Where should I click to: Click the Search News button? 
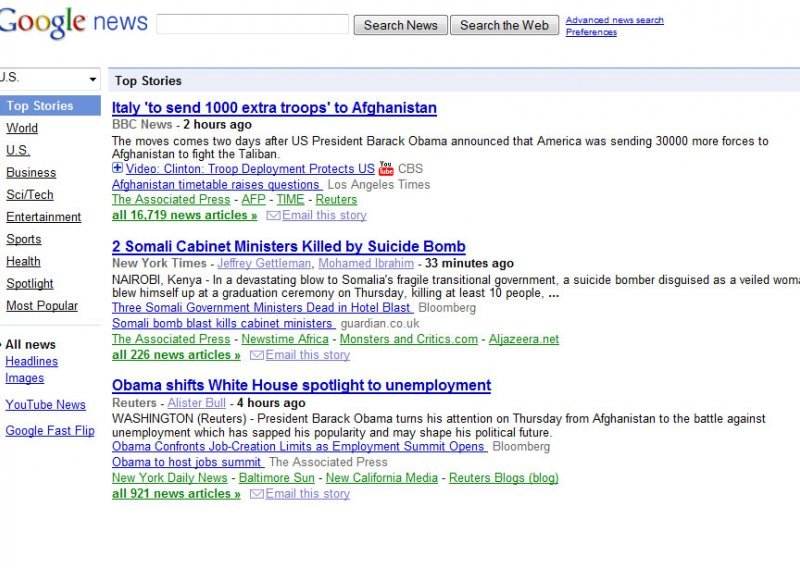tap(401, 25)
